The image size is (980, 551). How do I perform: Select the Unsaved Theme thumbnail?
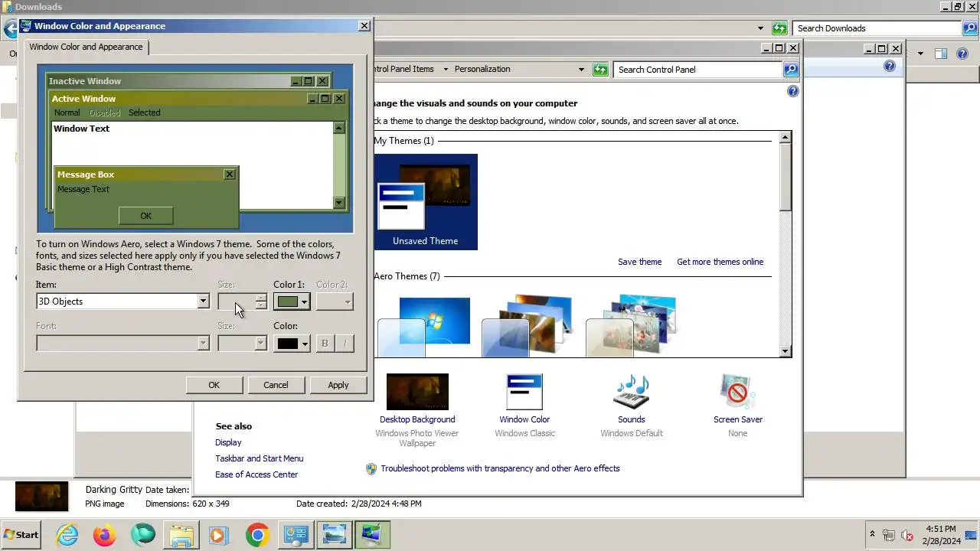click(x=426, y=202)
